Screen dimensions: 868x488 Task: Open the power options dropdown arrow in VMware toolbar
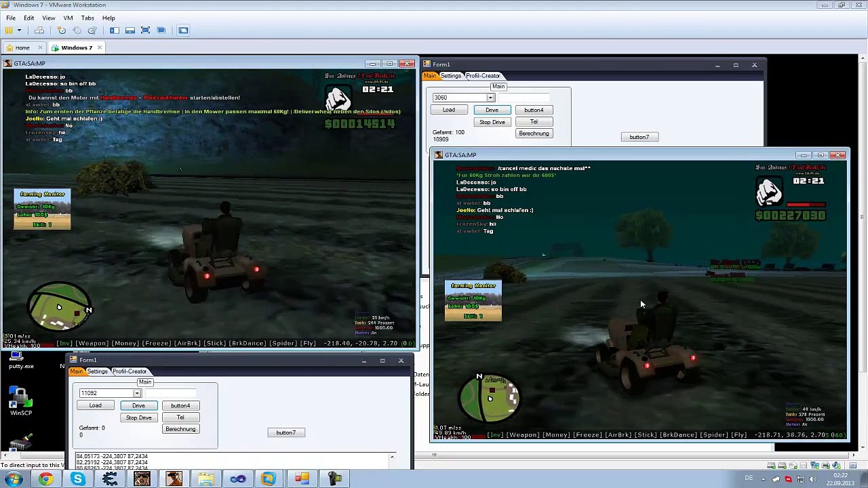19,30
